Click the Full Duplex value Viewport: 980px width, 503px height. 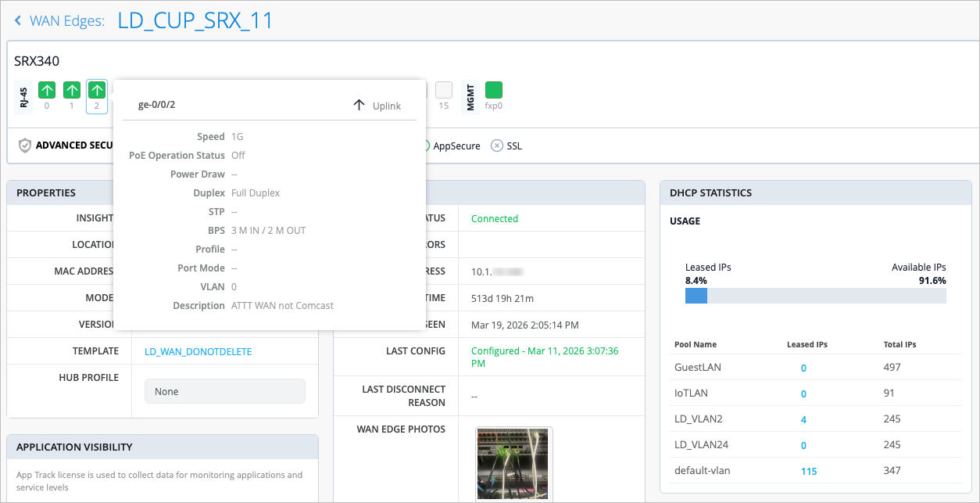coord(256,193)
